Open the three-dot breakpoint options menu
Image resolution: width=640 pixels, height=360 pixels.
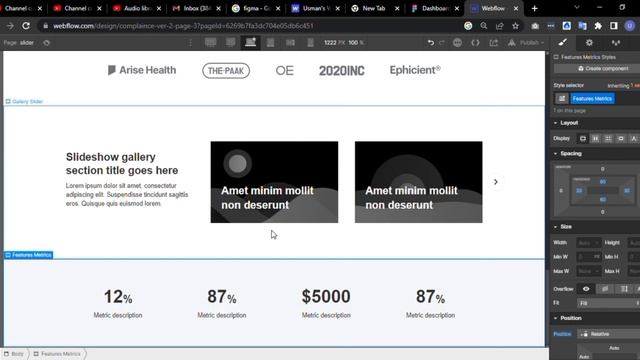[x=190, y=42]
